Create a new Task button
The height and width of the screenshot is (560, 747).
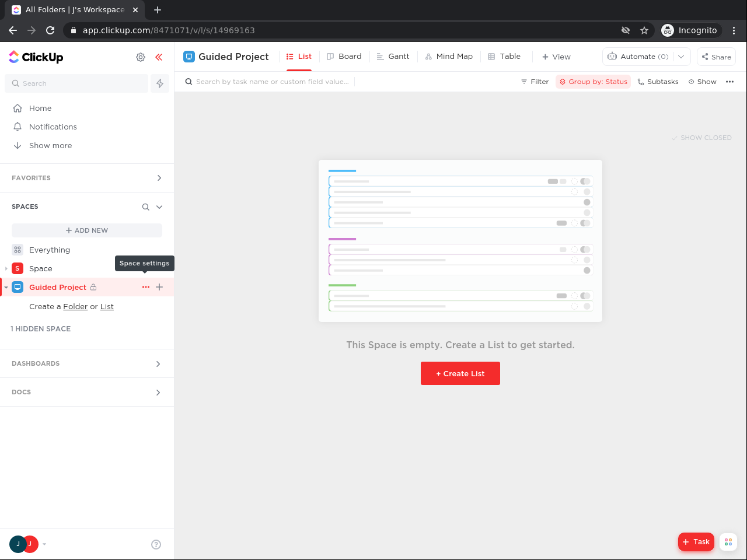696,542
